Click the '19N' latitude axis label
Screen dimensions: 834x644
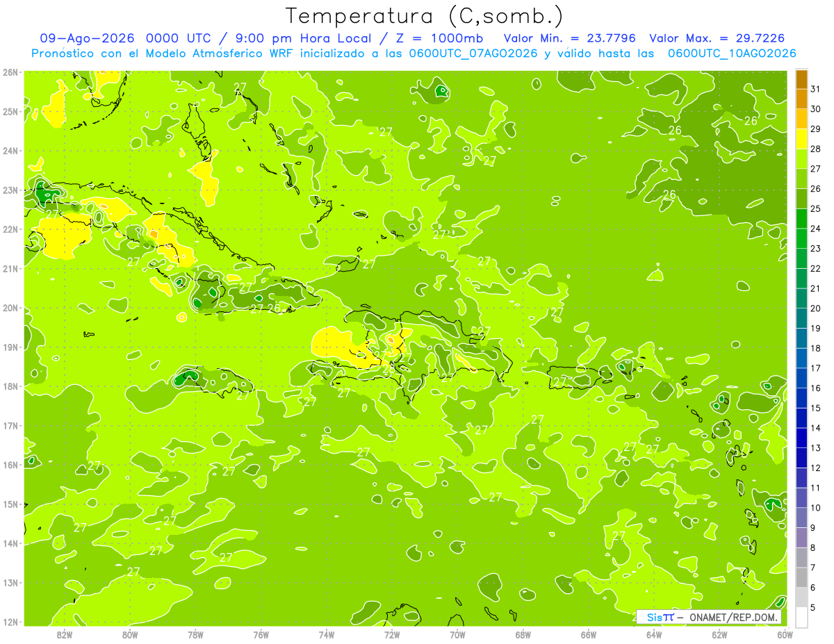[x=10, y=347]
